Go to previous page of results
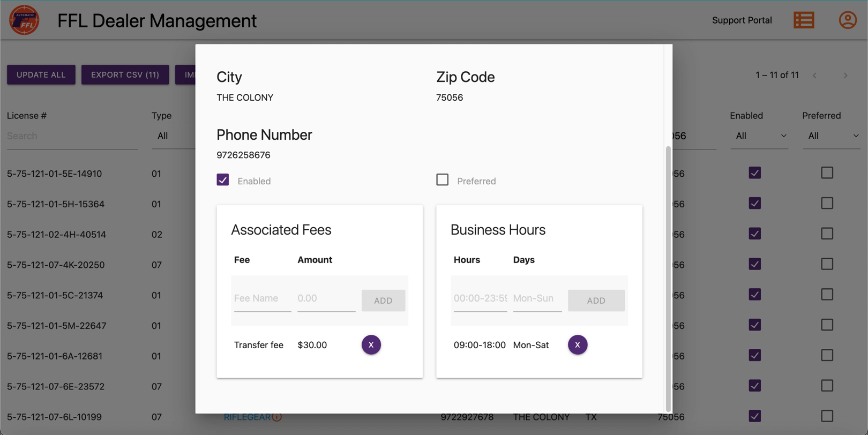 814,76
